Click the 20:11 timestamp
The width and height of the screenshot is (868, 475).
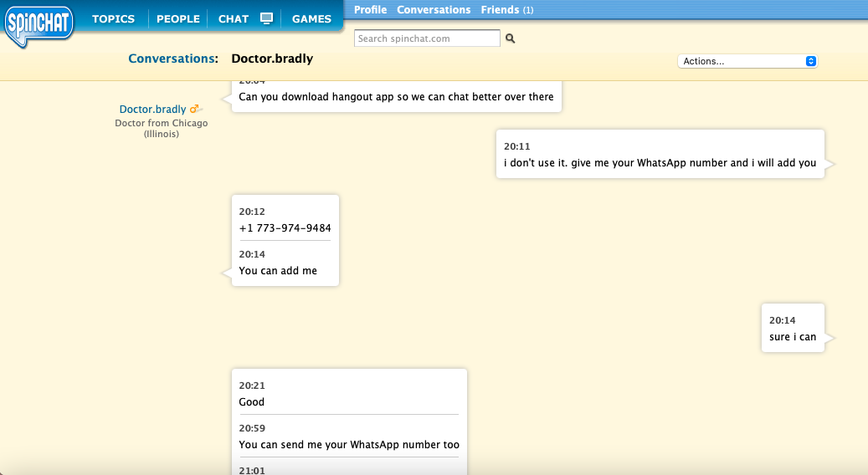click(x=517, y=146)
